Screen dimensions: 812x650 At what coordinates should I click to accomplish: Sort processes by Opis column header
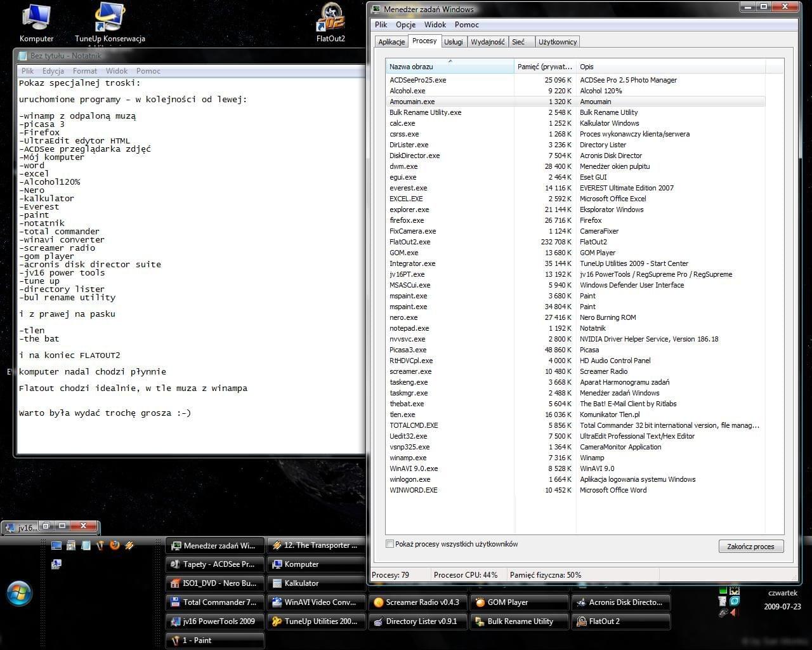tap(671, 67)
